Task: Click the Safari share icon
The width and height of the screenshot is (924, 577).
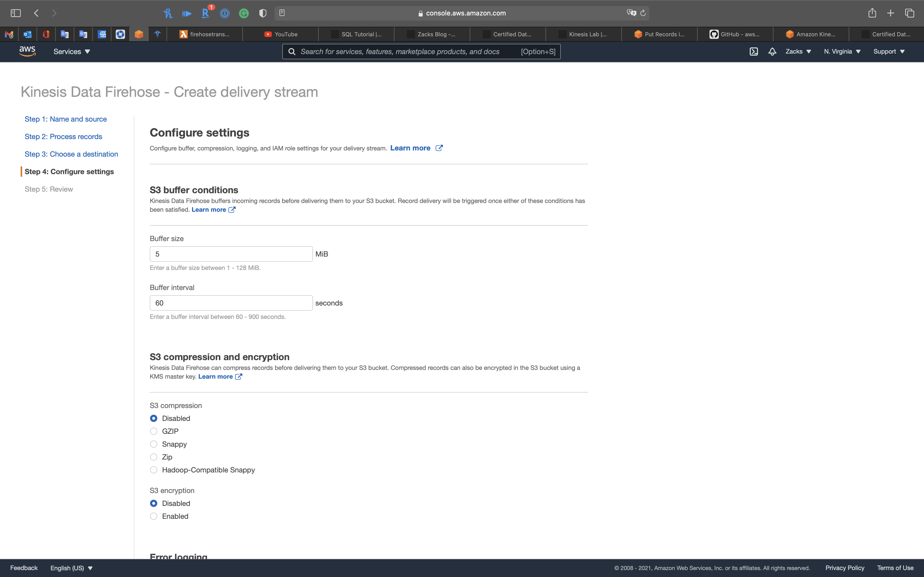Action: pos(872,13)
